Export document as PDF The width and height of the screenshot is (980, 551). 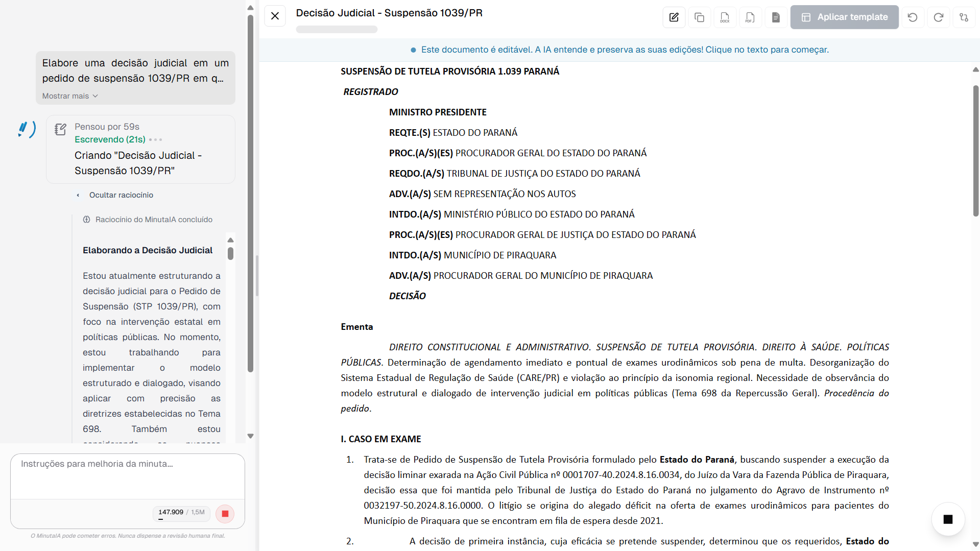click(x=750, y=17)
